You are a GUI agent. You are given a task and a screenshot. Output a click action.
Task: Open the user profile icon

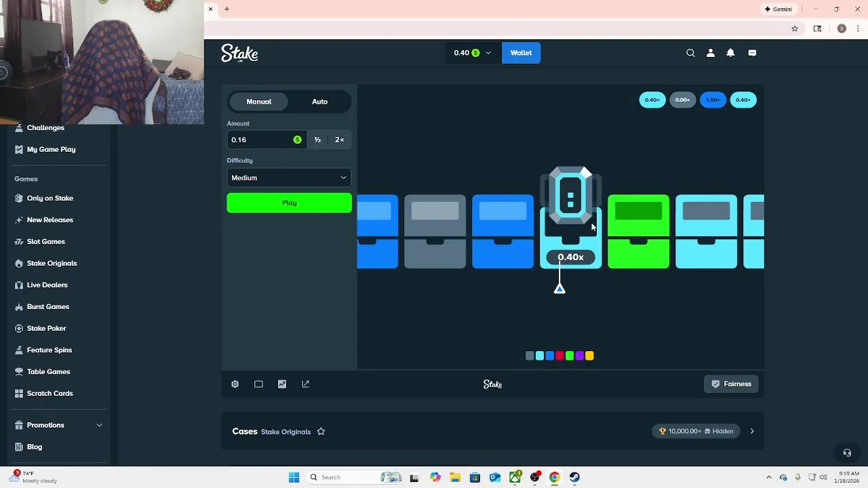coord(711,53)
